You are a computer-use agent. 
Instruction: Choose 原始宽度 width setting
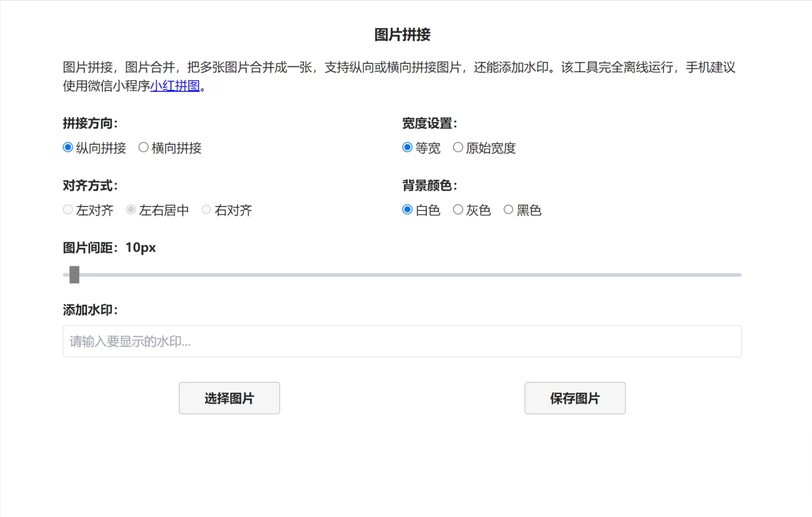(x=458, y=147)
